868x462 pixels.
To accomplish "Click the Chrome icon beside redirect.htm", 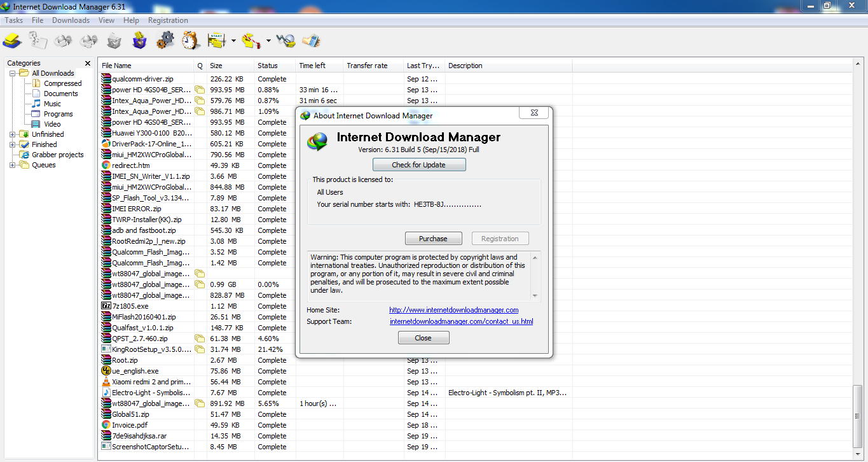I will [x=106, y=165].
